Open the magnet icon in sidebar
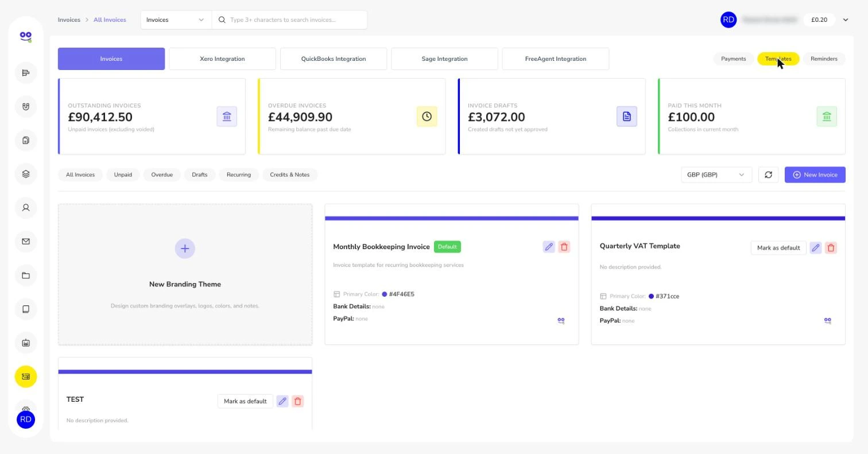The image size is (868, 454). [25, 107]
